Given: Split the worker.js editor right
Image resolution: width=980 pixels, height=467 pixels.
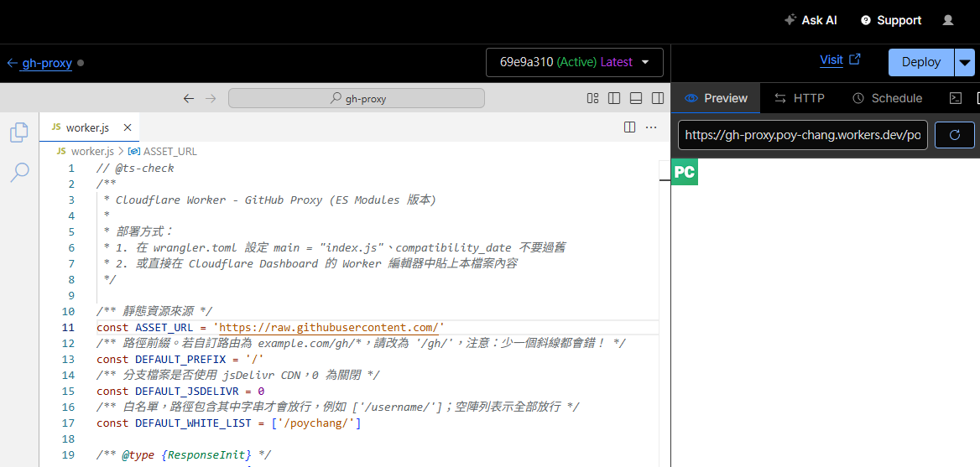Looking at the screenshot, I should 629,127.
